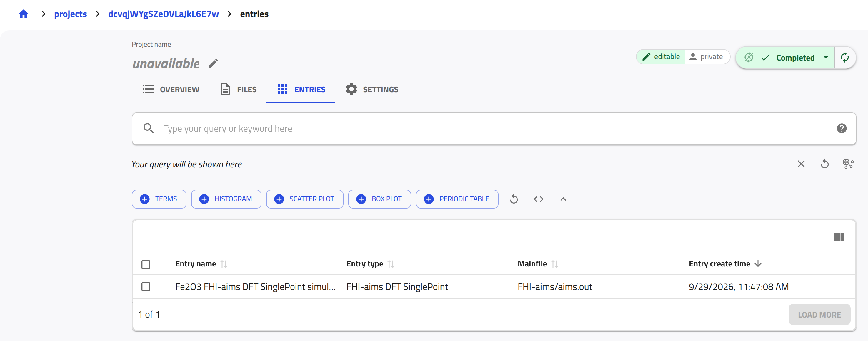868x341 pixels.
Task: Add a Box Plot widget
Action: click(379, 199)
